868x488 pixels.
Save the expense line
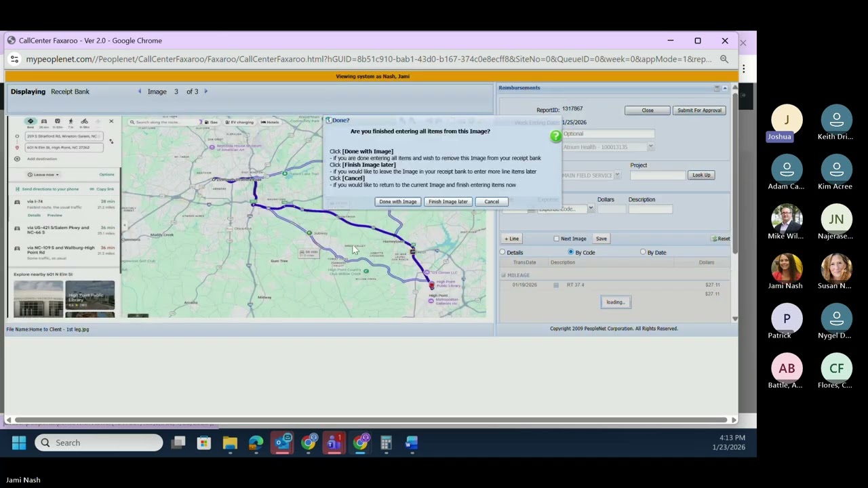(601, 239)
